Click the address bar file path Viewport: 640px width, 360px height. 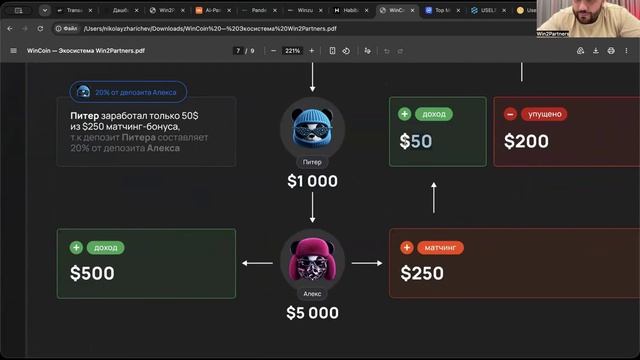(210, 29)
